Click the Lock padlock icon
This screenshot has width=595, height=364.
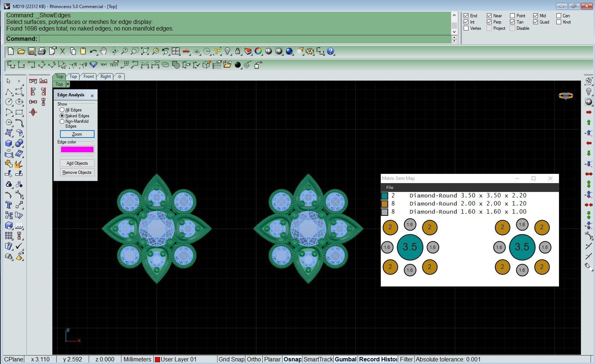[x=238, y=51]
